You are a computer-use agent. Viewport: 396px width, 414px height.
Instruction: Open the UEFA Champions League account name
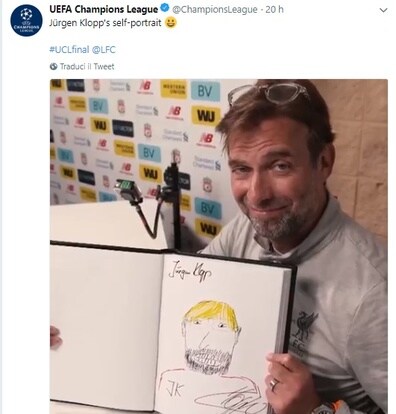(104, 9)
